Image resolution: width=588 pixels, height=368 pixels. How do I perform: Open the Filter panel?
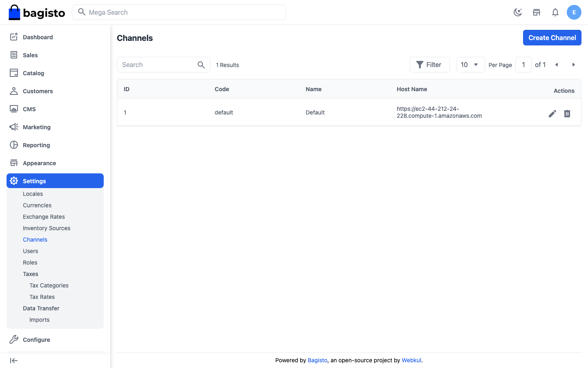tap(430, 65)
